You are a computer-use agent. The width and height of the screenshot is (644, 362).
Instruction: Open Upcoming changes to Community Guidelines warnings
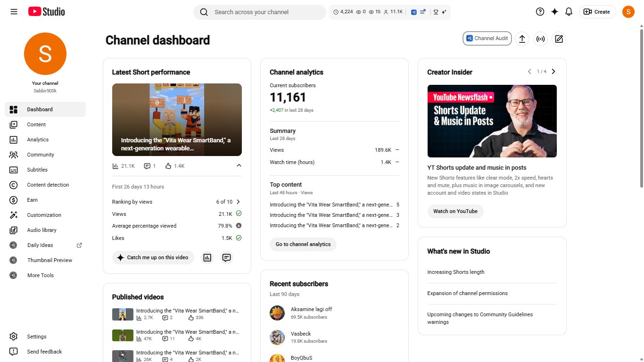[480, 318]
